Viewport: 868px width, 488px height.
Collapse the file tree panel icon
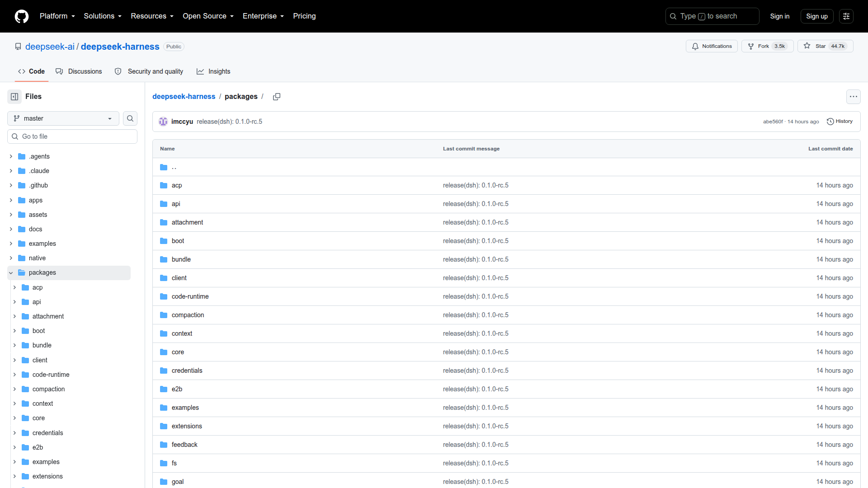tap(14, 97)
